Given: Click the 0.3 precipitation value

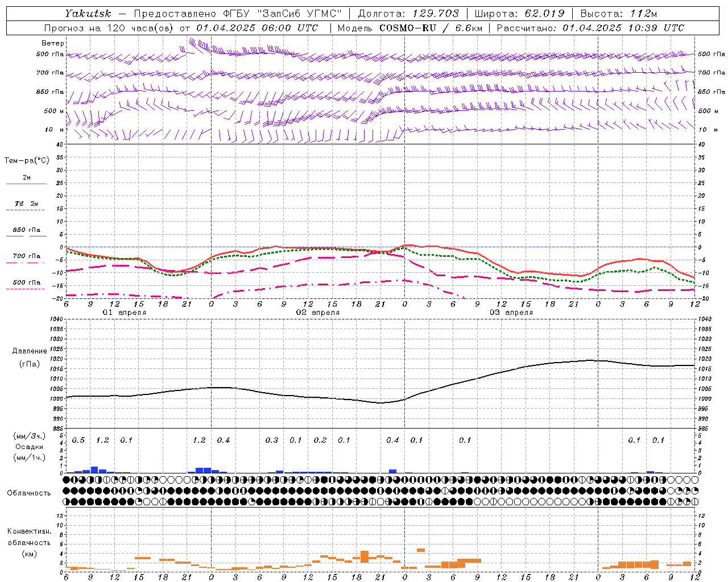Looking at the screenshot, I should pyautogui.click(x=272, y=440).
